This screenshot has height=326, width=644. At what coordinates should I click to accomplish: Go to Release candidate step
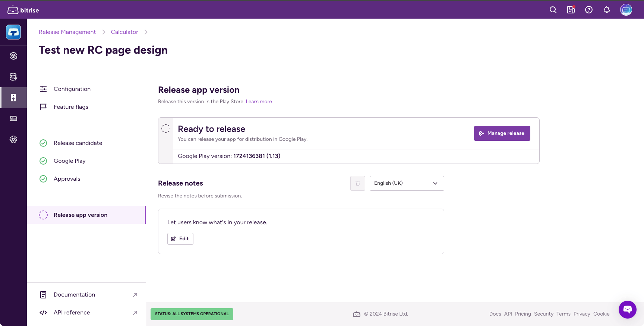coord(78,143)
